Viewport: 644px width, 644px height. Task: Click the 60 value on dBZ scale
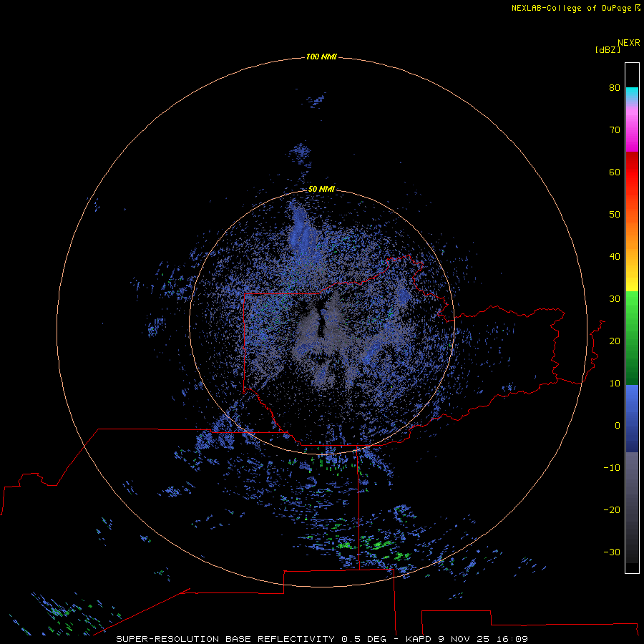(615, 172)
